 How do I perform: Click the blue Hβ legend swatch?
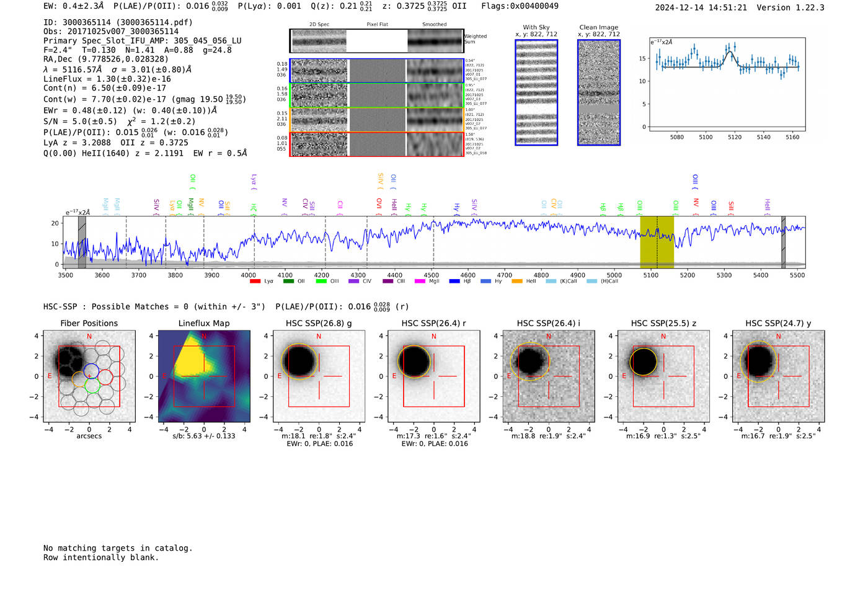click(454, 282)
